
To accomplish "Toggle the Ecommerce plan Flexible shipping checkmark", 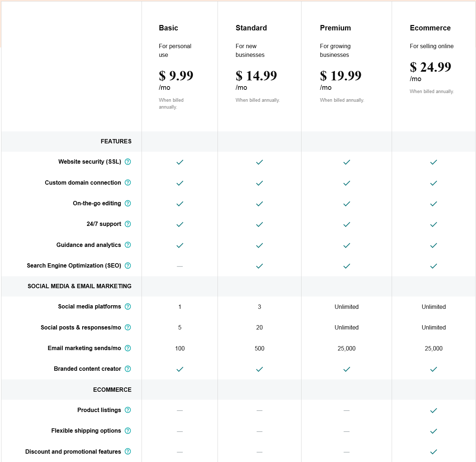I will (433, 431).
